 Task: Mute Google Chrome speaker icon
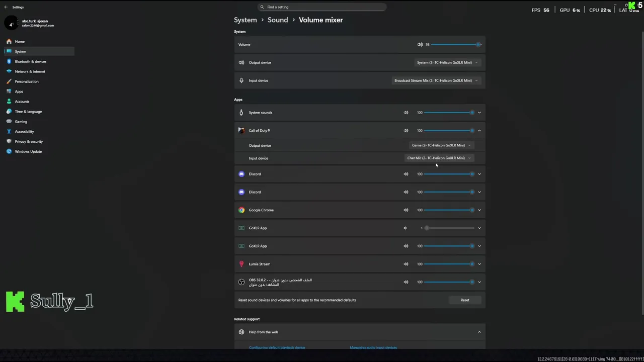point(406,210)
